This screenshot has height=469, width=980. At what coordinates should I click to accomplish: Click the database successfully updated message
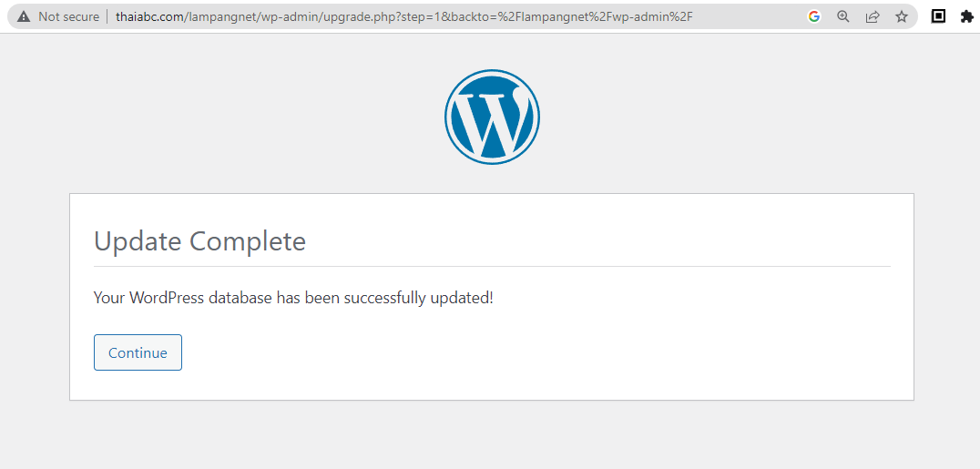[x=293, y=298]
